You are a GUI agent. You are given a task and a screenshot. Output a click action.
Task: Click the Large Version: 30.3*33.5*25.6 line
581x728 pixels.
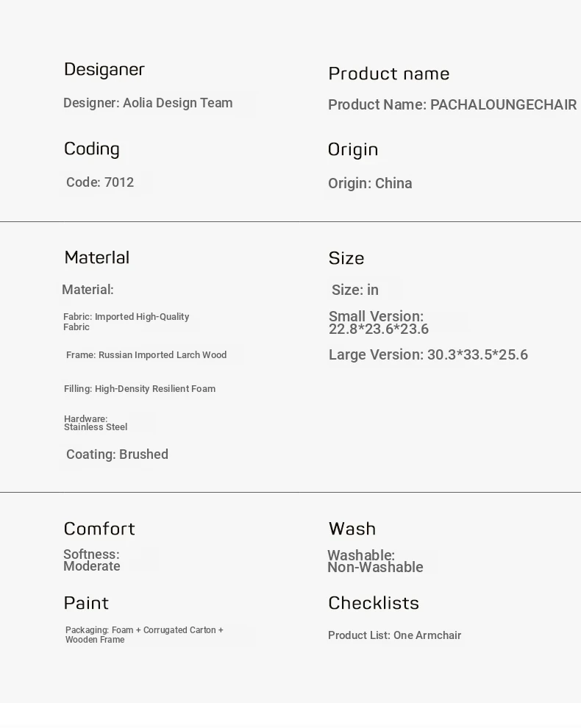tap(428, 355)
